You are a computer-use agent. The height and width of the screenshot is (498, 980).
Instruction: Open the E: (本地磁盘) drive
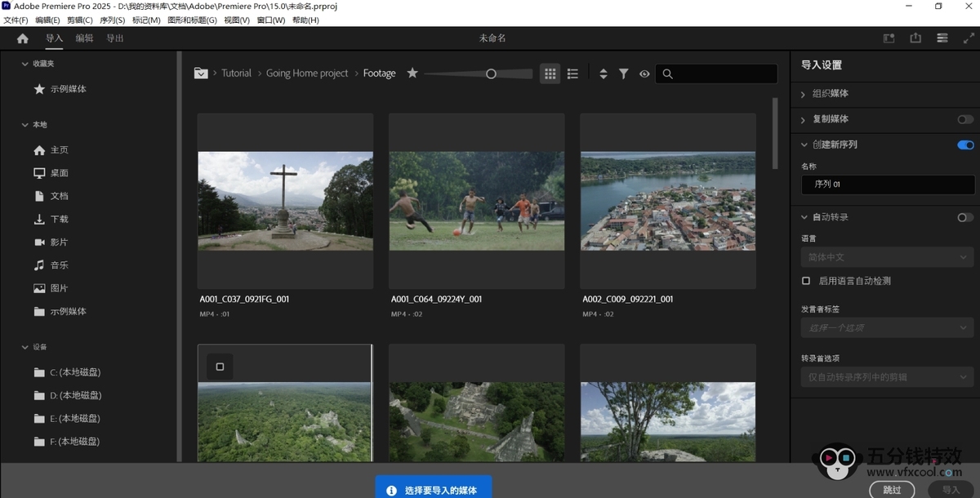(67, 418)
